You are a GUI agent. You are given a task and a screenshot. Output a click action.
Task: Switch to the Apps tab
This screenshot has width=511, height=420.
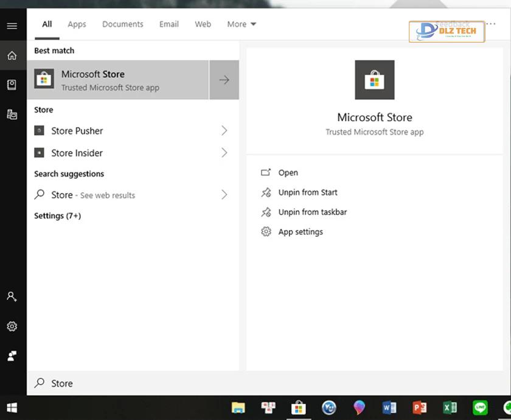coord(77,24)
